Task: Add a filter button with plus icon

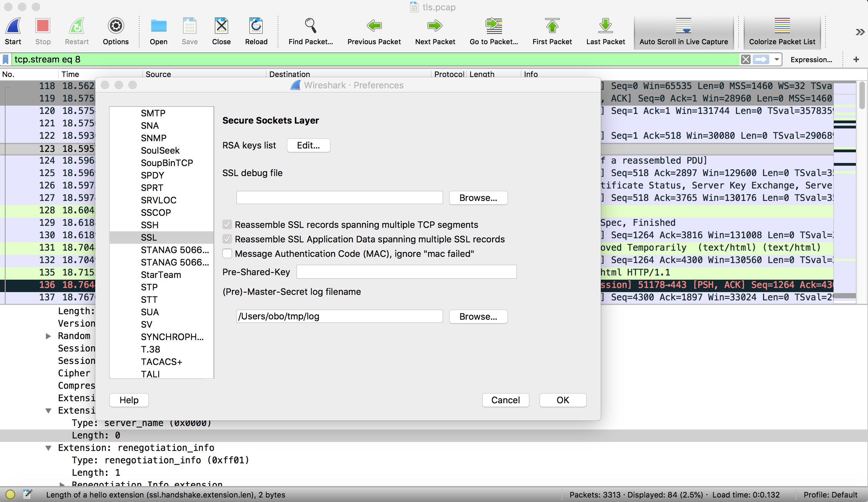Action: [x=856, y=59]
